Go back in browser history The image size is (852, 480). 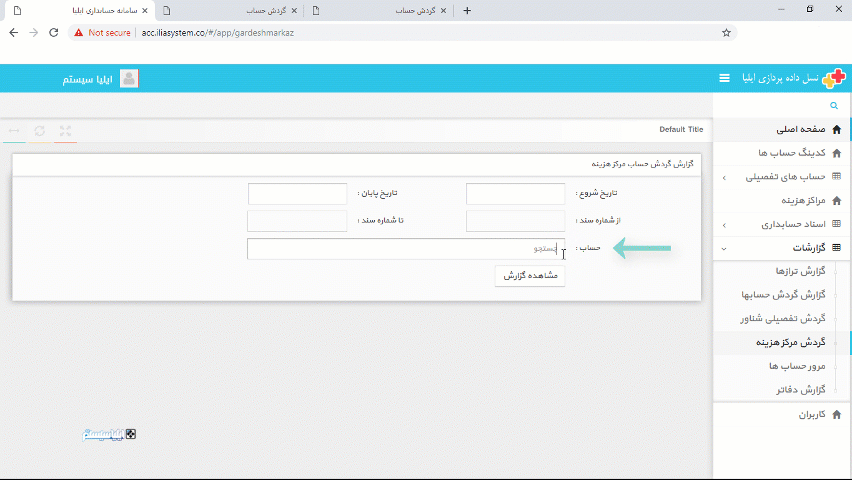pos(14,33)
